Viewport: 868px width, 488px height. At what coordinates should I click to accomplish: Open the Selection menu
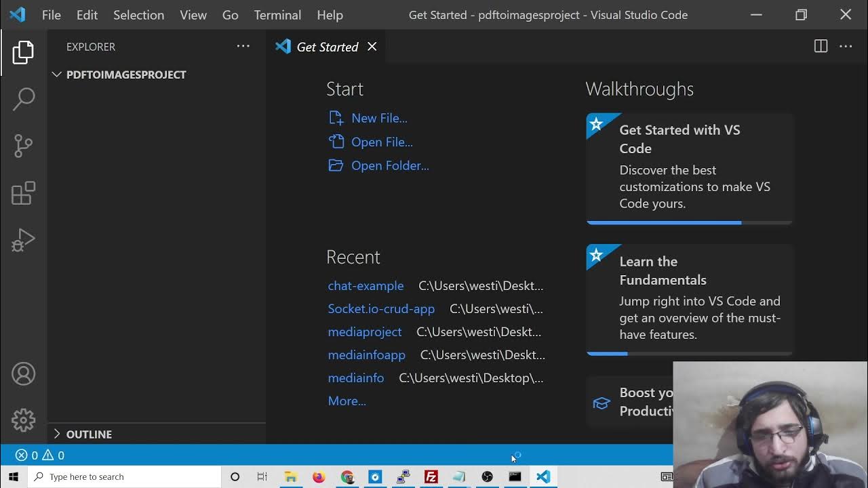click(x=138, y=15)
